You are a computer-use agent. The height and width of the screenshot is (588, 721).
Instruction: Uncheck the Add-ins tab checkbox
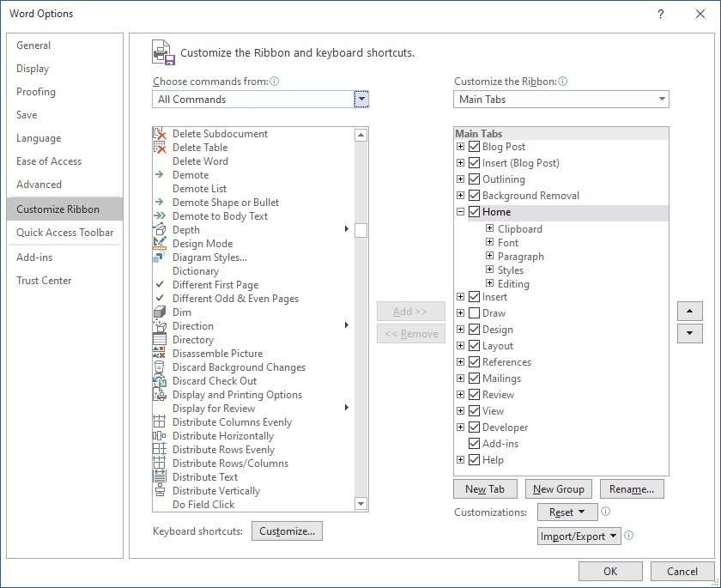point(474,444)
